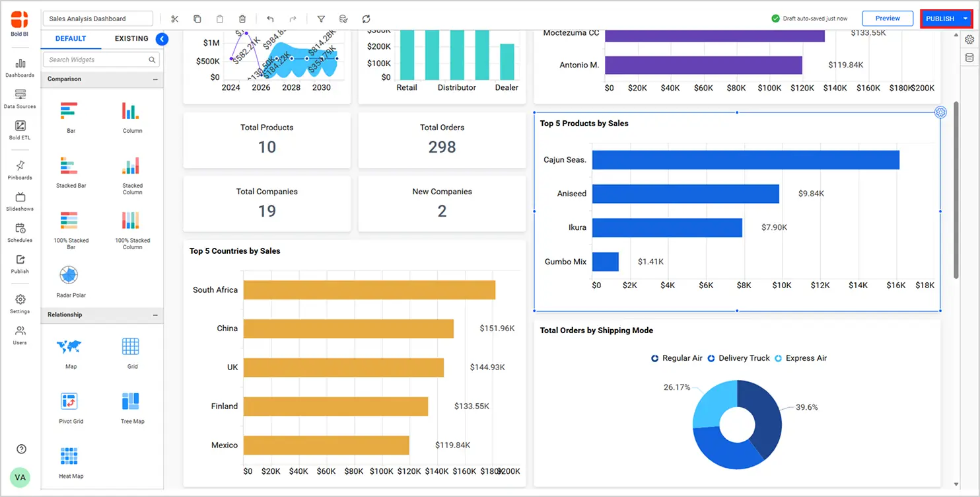Image resolution: width=980 pixels, height=497 pixels.
Task: Toggle Delivery Truck legend item
Action: (x=738, y=358)
